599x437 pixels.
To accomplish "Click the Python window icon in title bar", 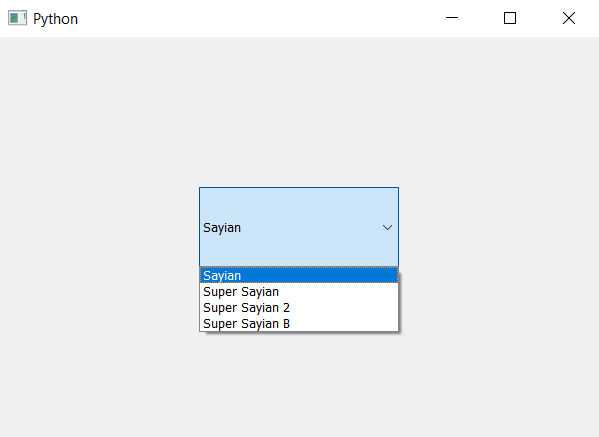I will [x=17, y=18].
